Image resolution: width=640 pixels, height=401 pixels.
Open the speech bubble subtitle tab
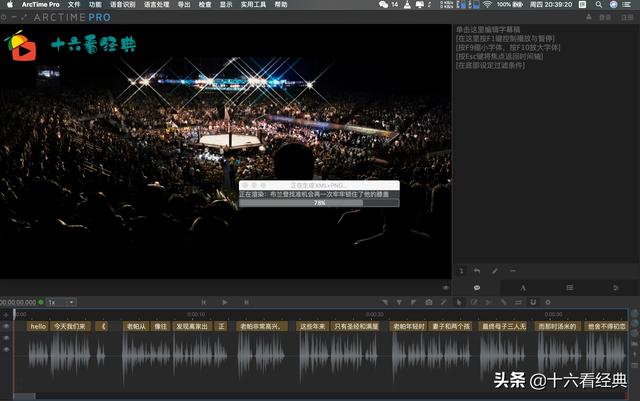click(x=477, y=288)
